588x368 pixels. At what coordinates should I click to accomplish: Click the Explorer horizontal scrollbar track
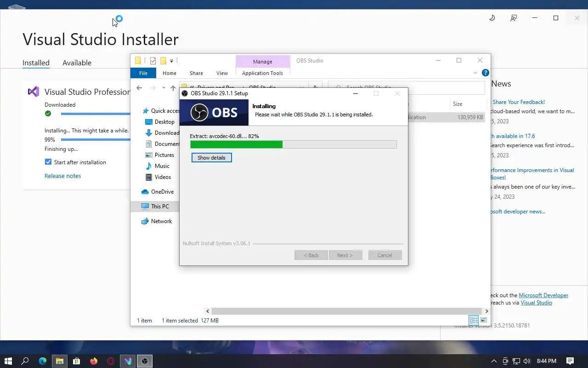click(347, 311)
